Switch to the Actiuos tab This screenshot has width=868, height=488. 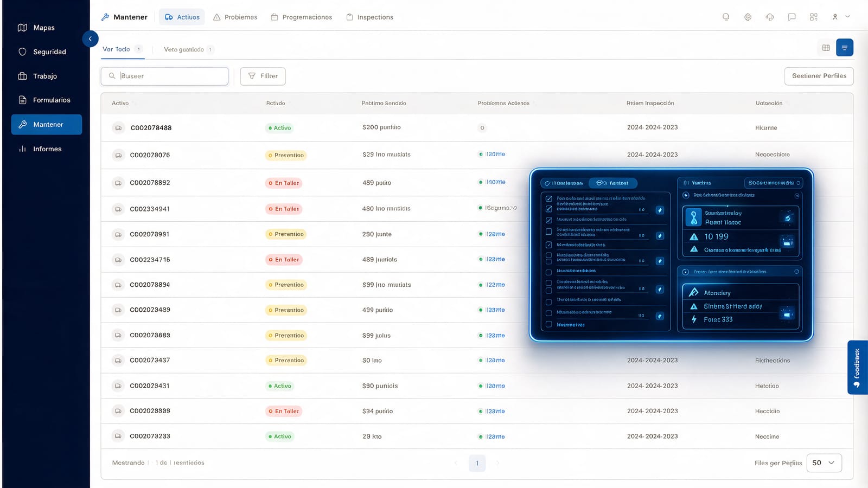[182, 17]
